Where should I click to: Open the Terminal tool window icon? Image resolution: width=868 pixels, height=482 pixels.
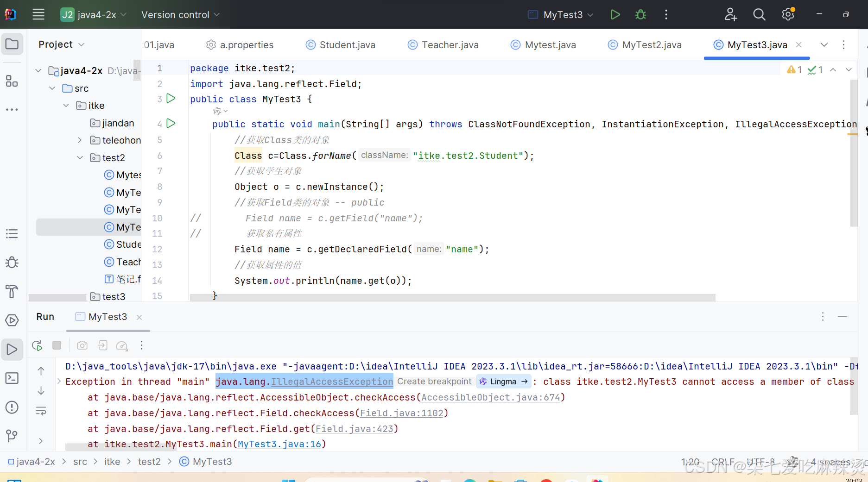12,378
